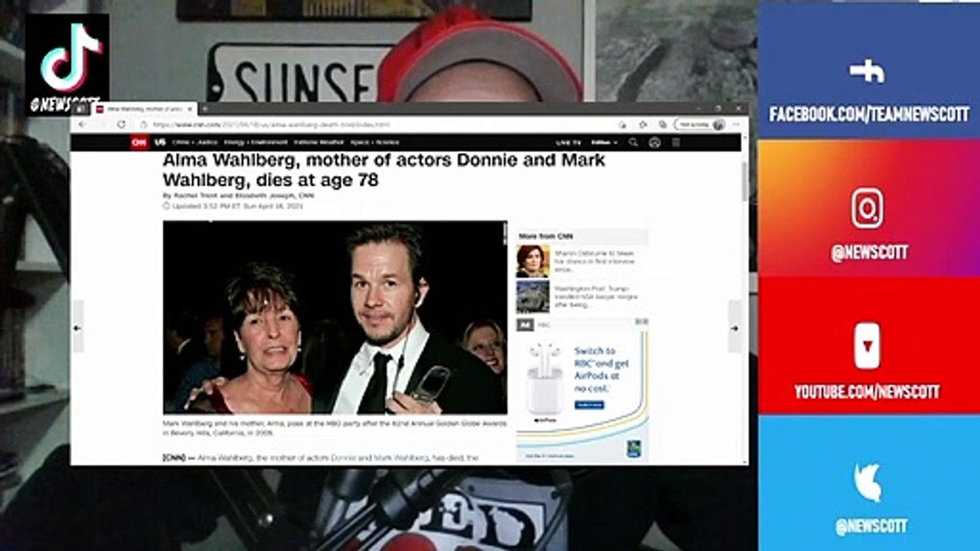Click the browser address bar URL
The height and width of the screenshot is (551, 980).
pyautogui.click(x=272, y=125)
